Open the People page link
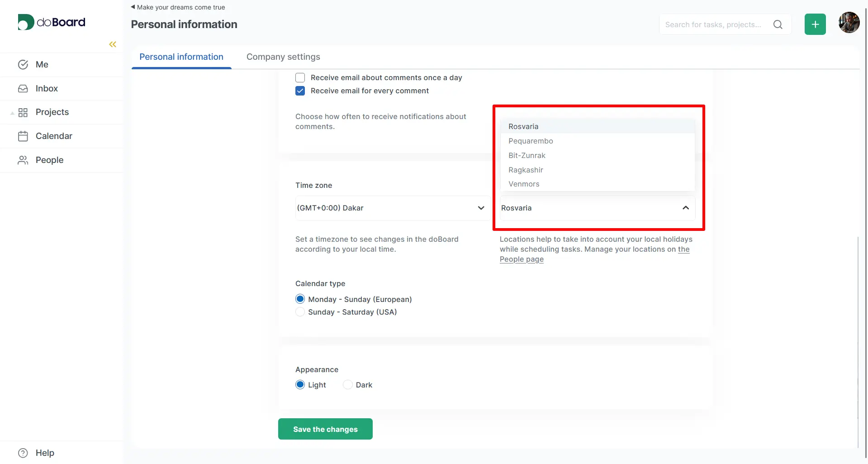 (x=521, y=259)
